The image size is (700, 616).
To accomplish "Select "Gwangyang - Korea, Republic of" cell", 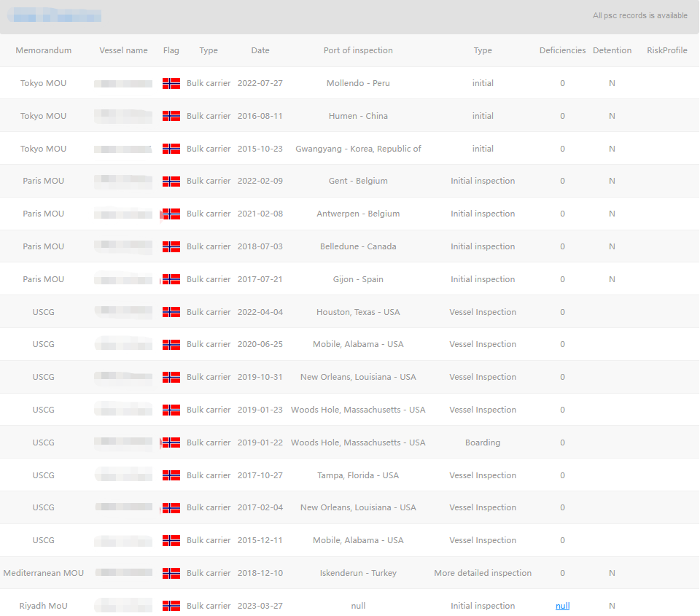I will coord(358,149).
